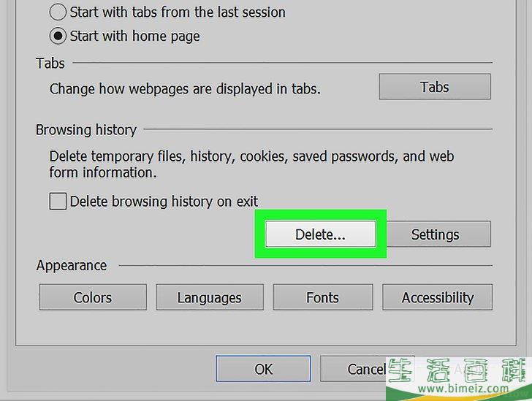The width and height of the screenshot is (532, 401).
Task: Confirm the dialog with OK
Action: 263,369
